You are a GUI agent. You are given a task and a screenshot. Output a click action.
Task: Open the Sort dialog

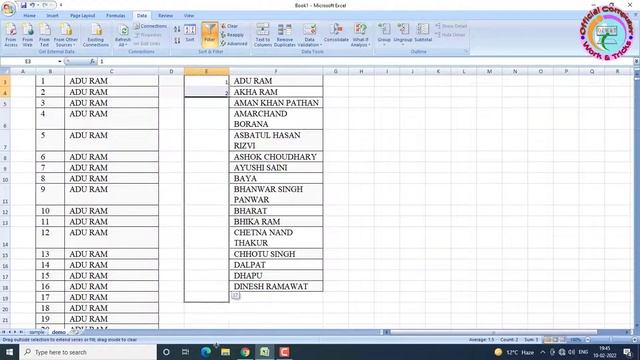pos(190,34)
